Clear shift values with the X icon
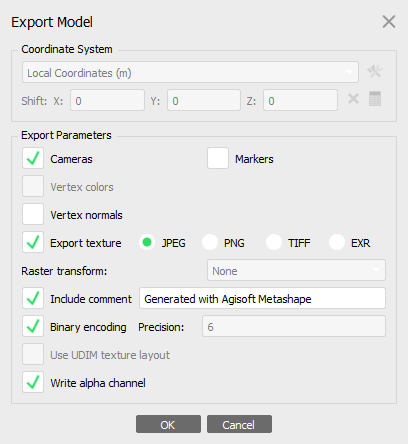408x444 pixels. [x=353, y=99]
